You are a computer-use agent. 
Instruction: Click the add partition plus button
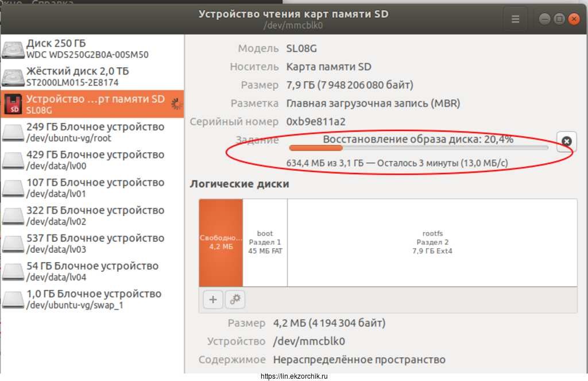[212, 299]
